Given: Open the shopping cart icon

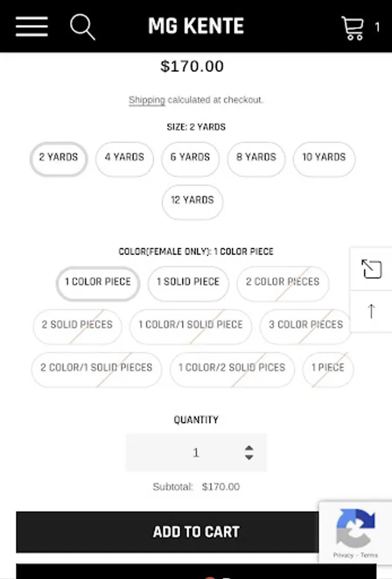Looking at the screenshot, I should point(353,28).
